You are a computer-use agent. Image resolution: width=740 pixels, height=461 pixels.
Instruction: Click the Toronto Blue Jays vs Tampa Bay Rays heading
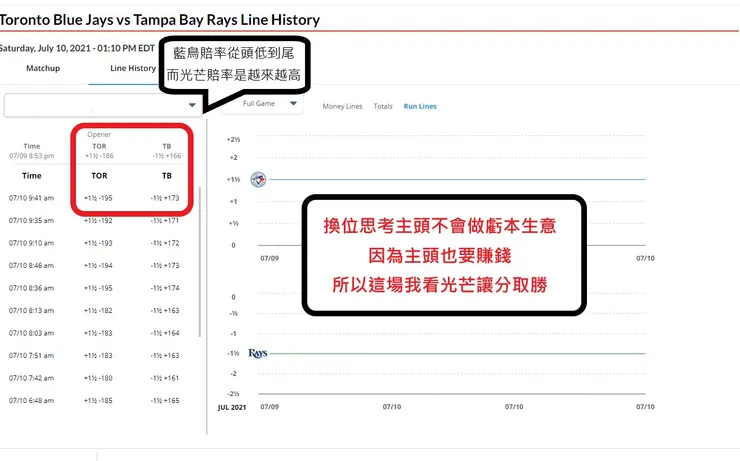pyautogui.click(x=160, y=20)
